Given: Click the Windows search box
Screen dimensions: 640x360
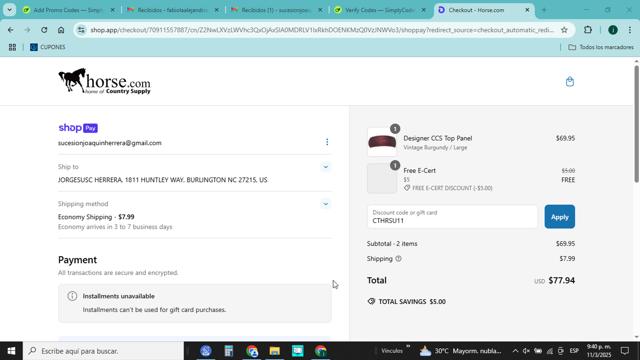Looking at the screenshot, I should 103,351.
